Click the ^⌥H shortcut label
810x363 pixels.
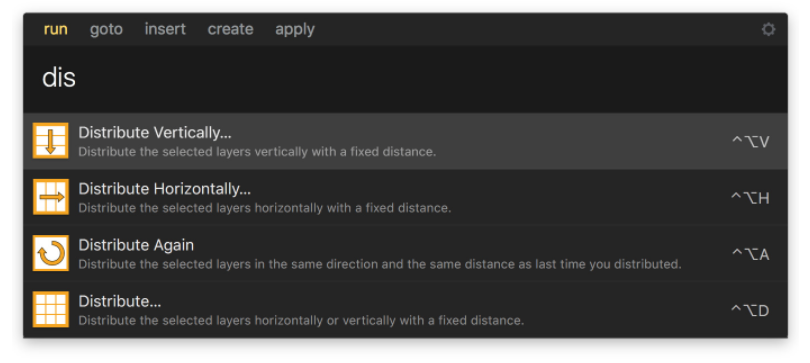[x=750, y=198]
